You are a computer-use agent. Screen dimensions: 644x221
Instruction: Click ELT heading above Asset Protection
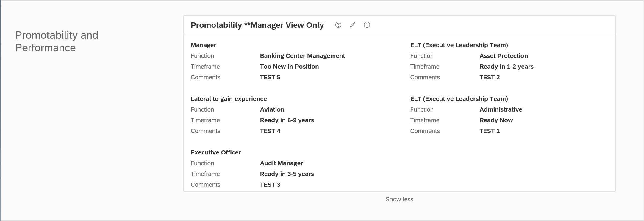pos(459,45)
